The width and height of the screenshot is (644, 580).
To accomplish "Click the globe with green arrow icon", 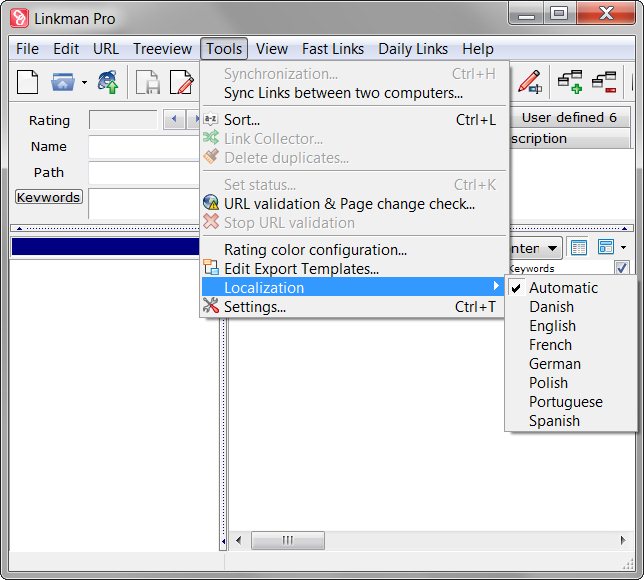I will (x=108, y=81).
